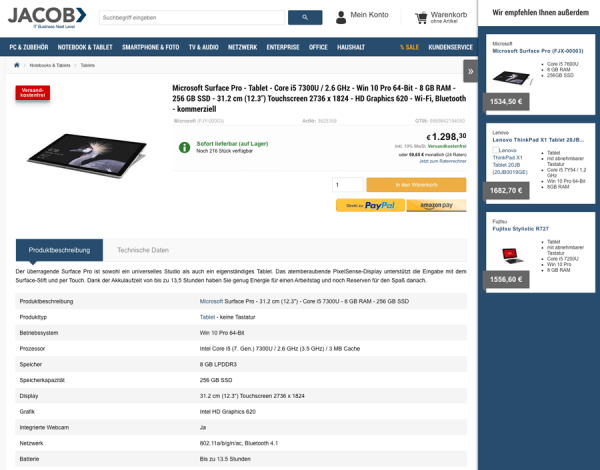Focus the Suchbegriff eingeben search field

click(192, 18)
